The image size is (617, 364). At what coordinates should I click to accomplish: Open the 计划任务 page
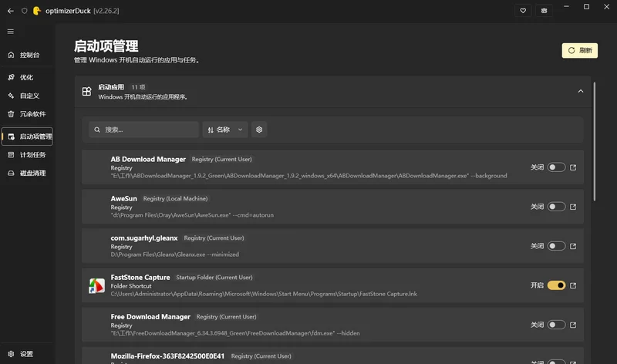pyautogui.click(x=27, y=155)
